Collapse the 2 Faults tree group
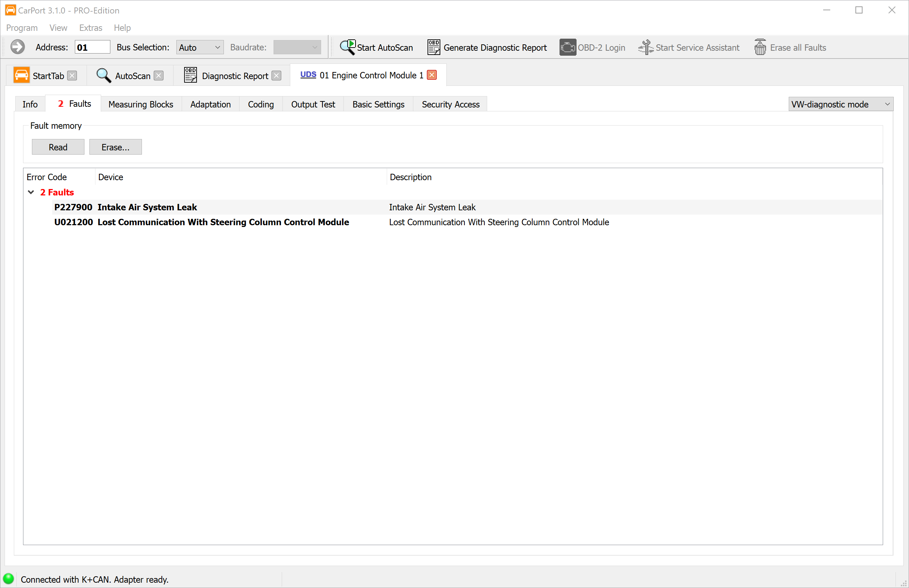 [x=31, y=192]
